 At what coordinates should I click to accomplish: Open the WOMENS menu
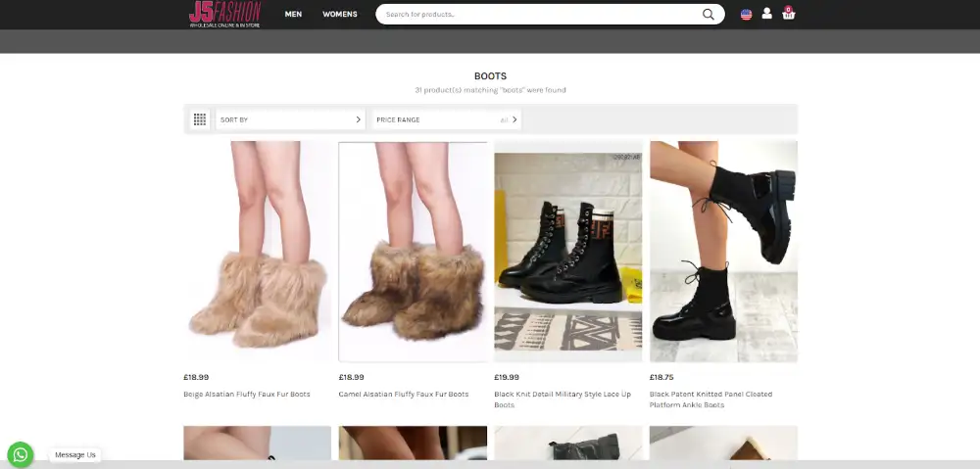click(340, 15)
